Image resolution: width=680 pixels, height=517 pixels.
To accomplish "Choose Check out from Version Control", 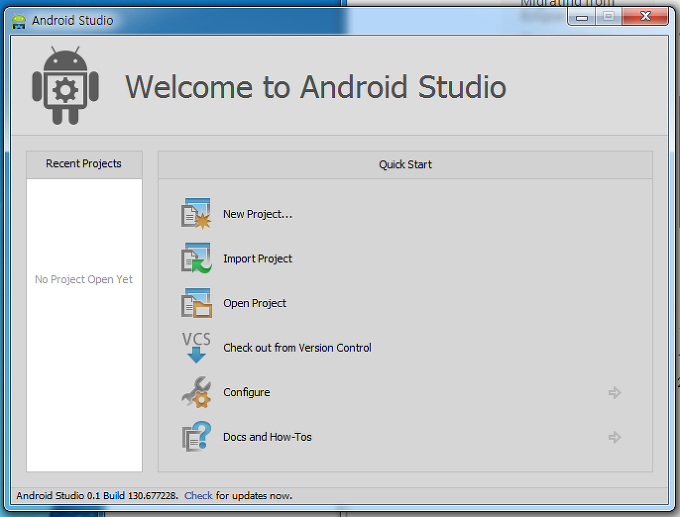I will pyautogui.click(x=297, y=348).
